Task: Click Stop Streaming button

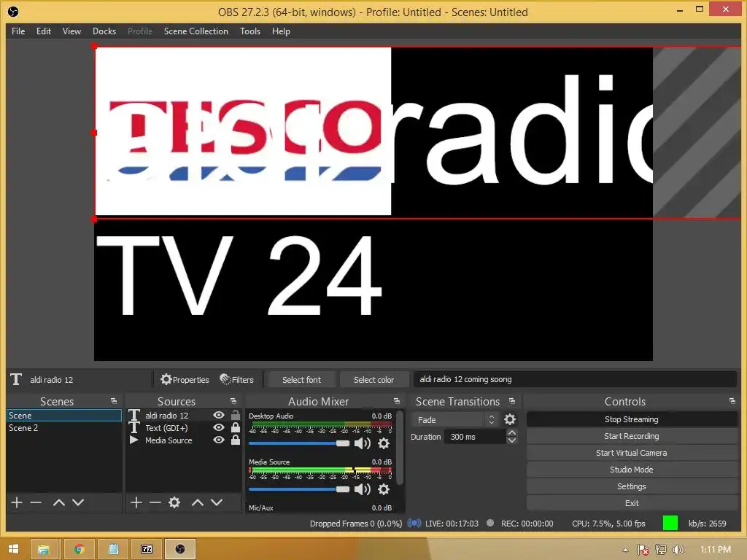Action: coord(632,419)
